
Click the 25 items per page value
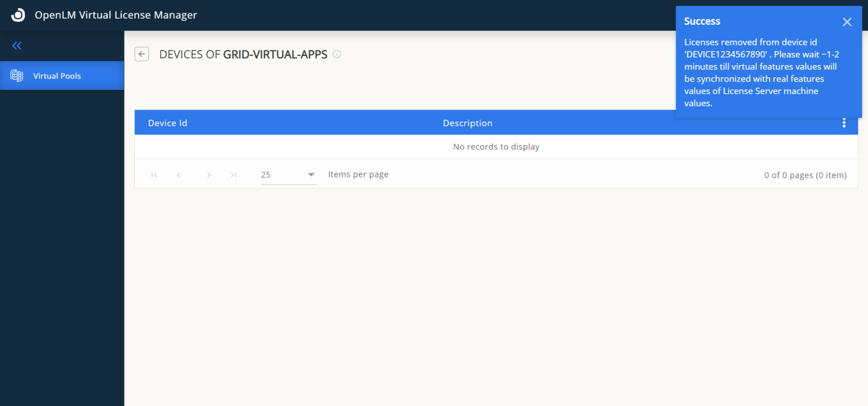tap(266, 175)
